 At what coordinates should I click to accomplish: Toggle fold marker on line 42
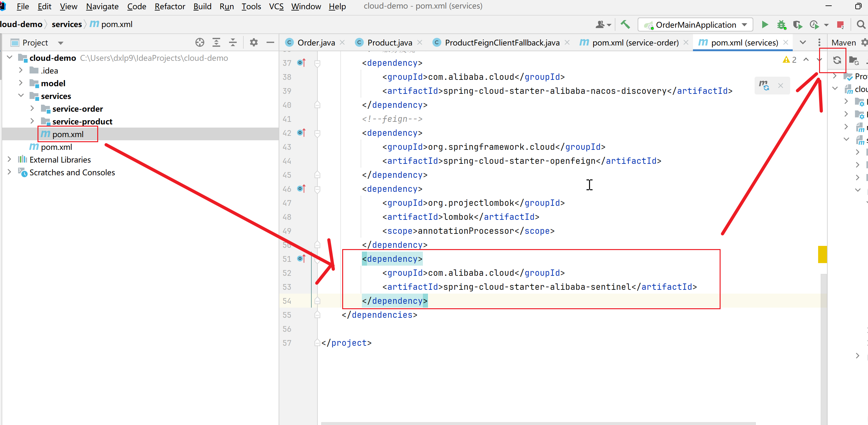317,133
